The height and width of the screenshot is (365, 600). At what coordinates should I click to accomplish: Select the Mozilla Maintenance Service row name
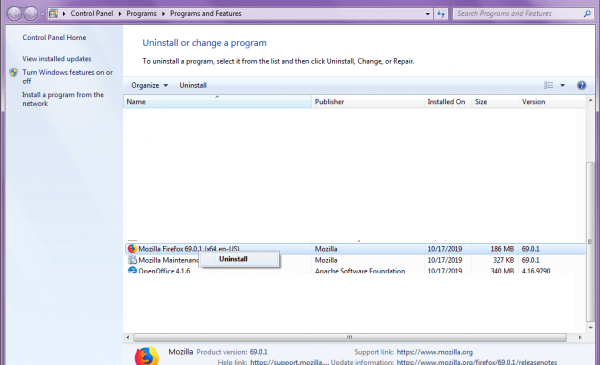coord(168,260)
